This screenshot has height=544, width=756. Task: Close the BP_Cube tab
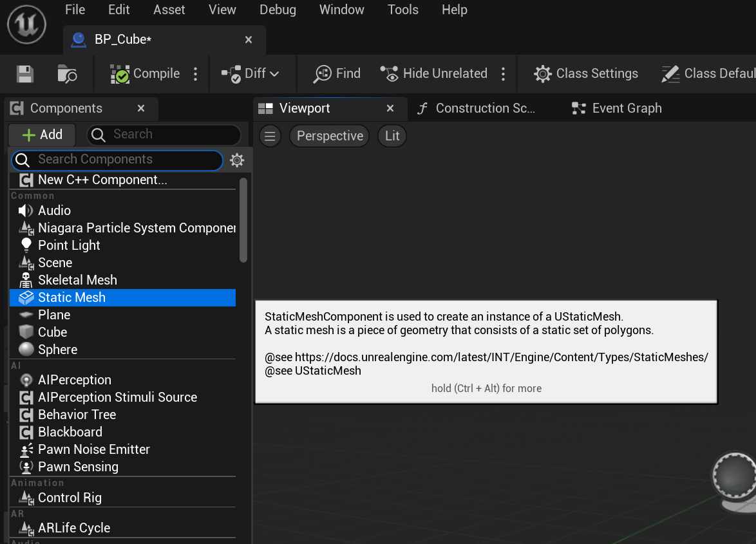249,39
